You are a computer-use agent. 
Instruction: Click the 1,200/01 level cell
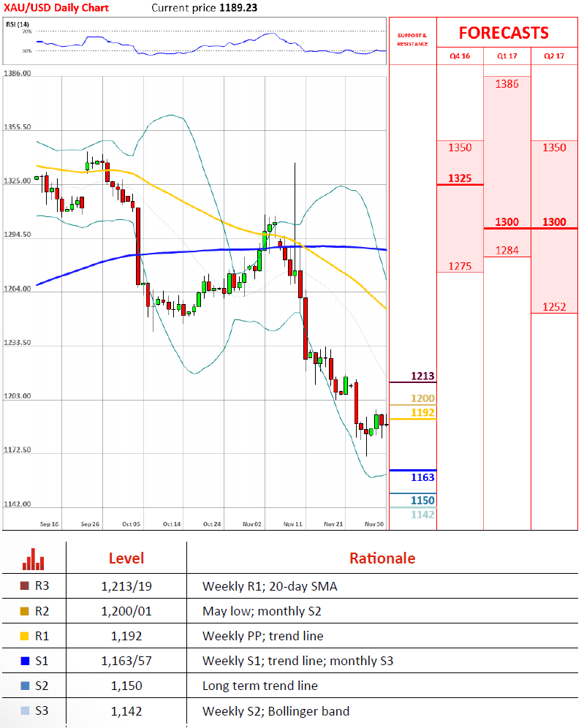coord(126,611)
